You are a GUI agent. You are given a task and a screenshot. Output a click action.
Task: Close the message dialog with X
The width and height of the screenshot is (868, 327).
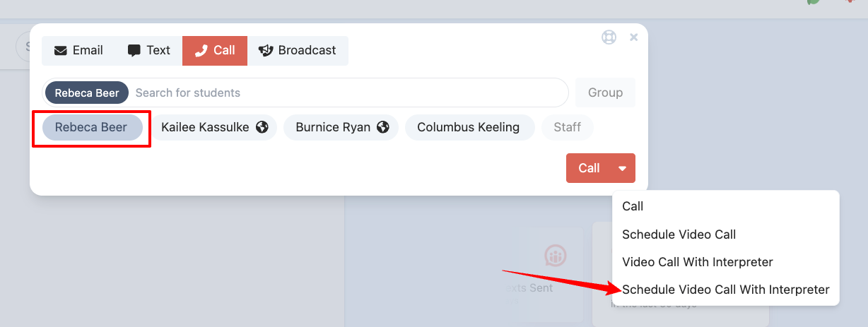point(634,37)
